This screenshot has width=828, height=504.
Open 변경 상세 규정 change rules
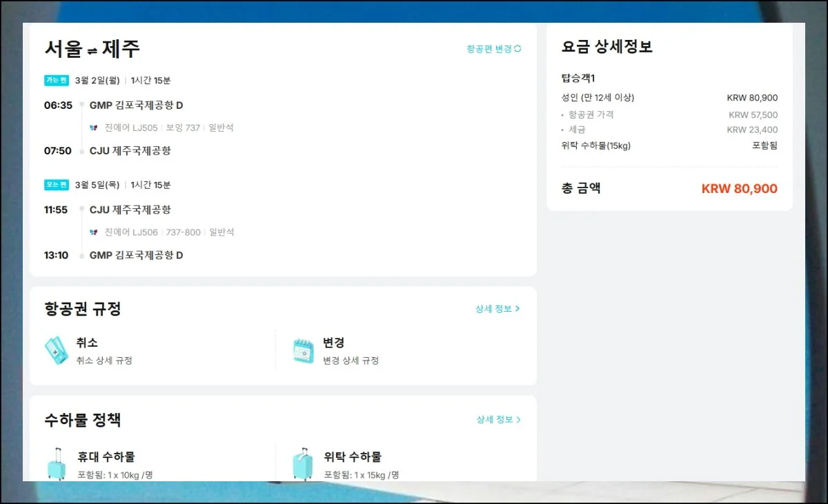(x=351, y=361)
